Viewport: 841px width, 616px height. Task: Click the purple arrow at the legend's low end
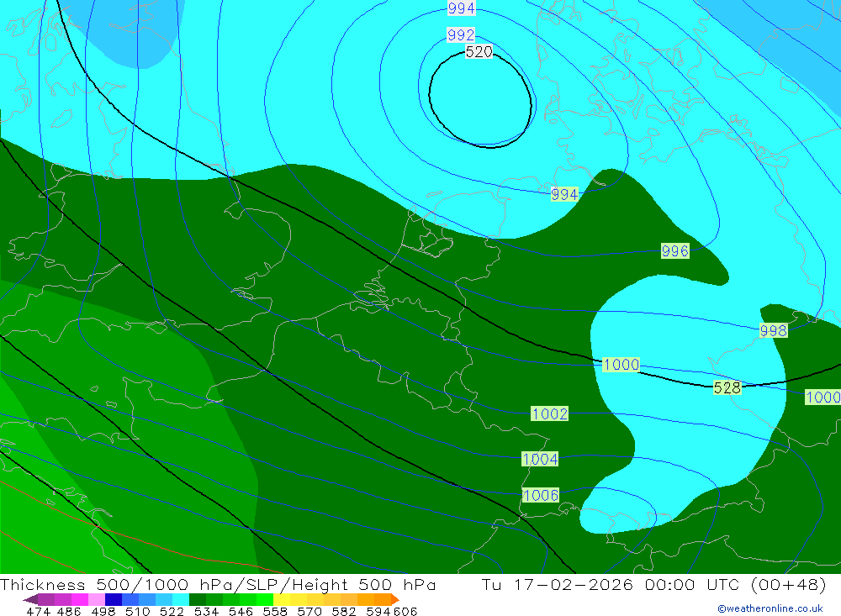pos(30,599)
